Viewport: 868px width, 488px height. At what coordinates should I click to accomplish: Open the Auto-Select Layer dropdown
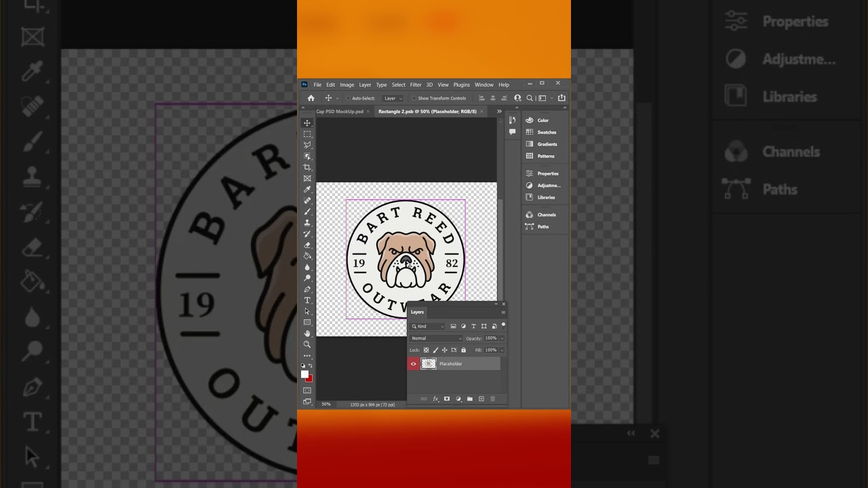pyautogui.click(x=393, y=98)
